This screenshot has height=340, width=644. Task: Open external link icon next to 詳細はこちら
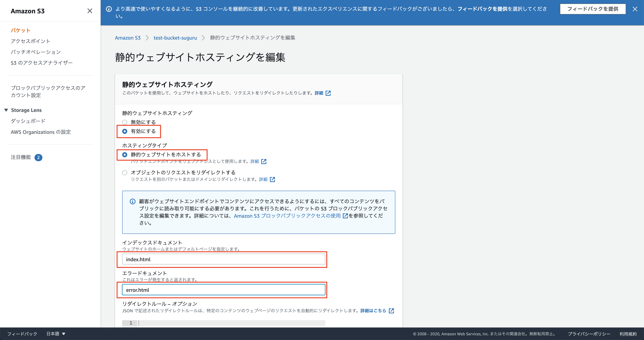pyautogui.click(x=391, y=311)
